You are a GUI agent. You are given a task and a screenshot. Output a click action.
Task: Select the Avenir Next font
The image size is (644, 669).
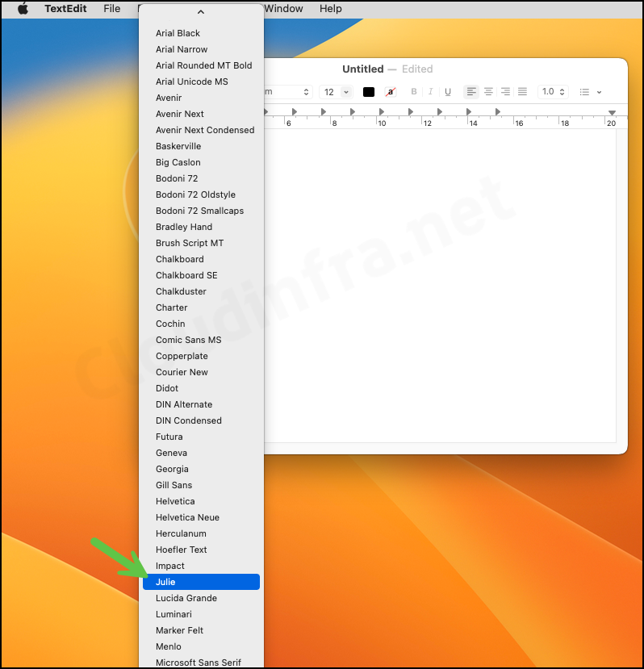[201, 114]
